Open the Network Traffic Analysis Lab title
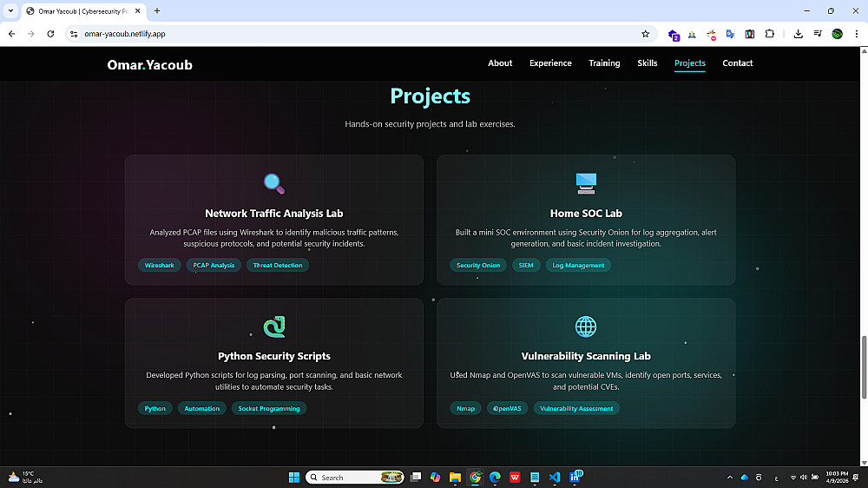This screenshot has height=488, width=868. click(274, 214)
